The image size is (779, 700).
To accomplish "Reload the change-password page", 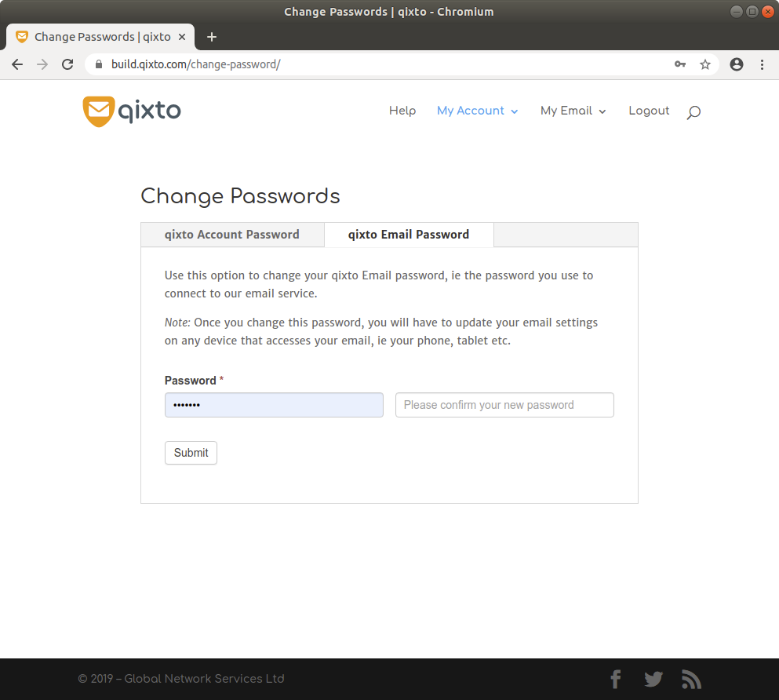I will point(67,64).
